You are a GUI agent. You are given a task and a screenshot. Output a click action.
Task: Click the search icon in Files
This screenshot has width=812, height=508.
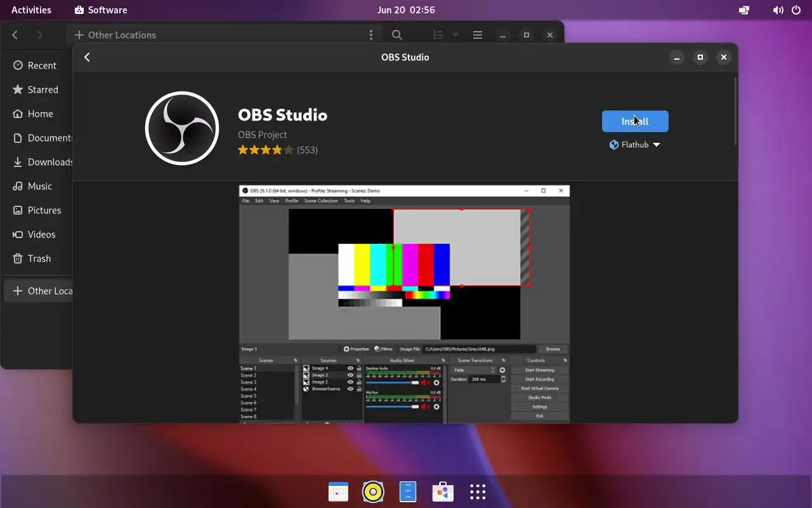point(396,35)
